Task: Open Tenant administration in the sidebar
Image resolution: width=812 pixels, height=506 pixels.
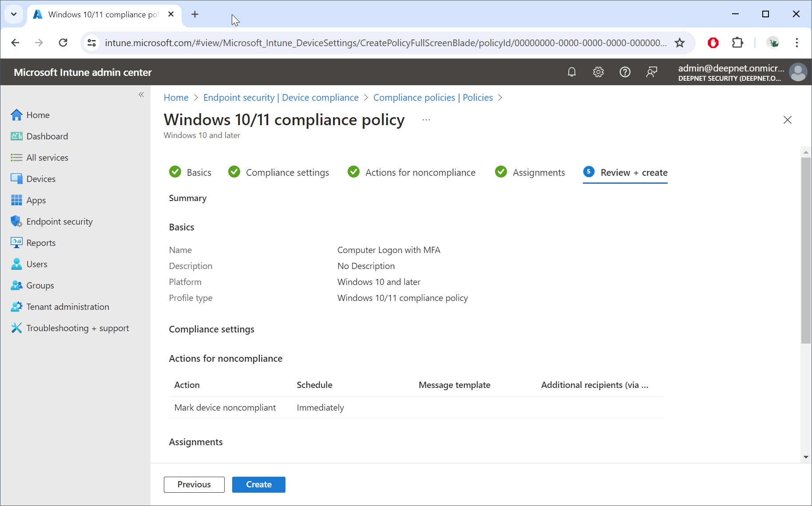Action: coord(67,307)
